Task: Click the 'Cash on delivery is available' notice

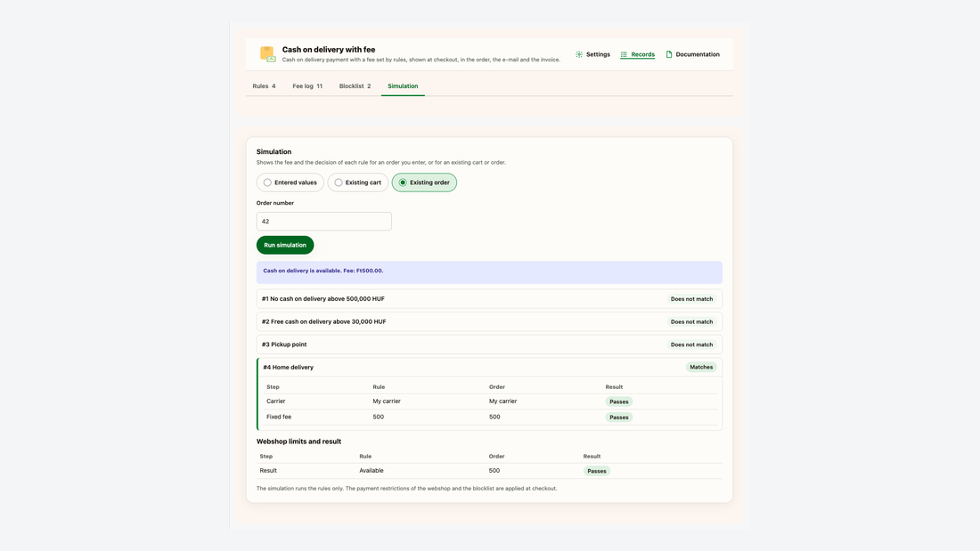Action: (489, 272)
